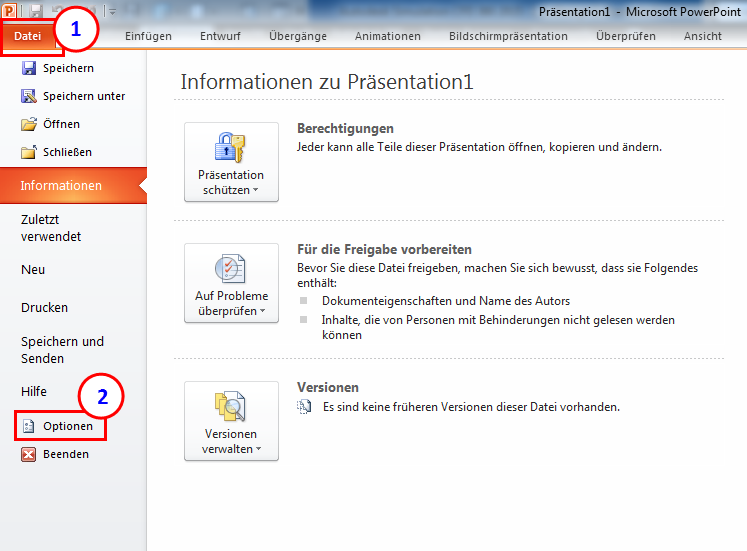Switch to the Überprüfen tab
The height and width of the screenshot is (551, 747).
click(x=626, y=36)
